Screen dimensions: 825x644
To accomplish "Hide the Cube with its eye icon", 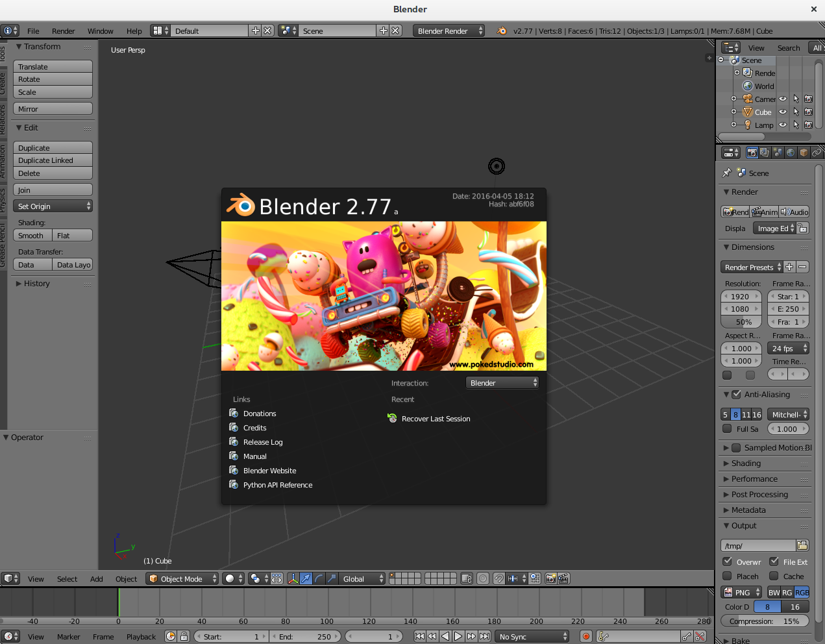I will (783, 112).
